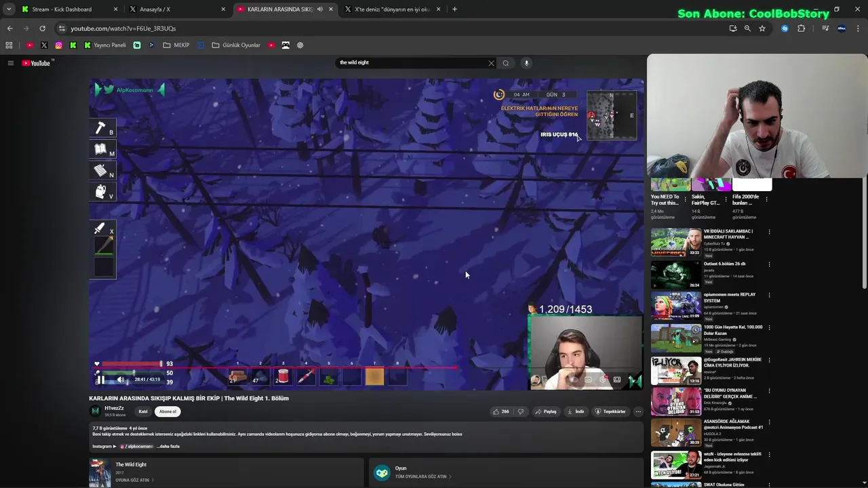Download the video using İndir
This screenshot has height=488, width=868.
pyautogui.click(x=576, y=411)
